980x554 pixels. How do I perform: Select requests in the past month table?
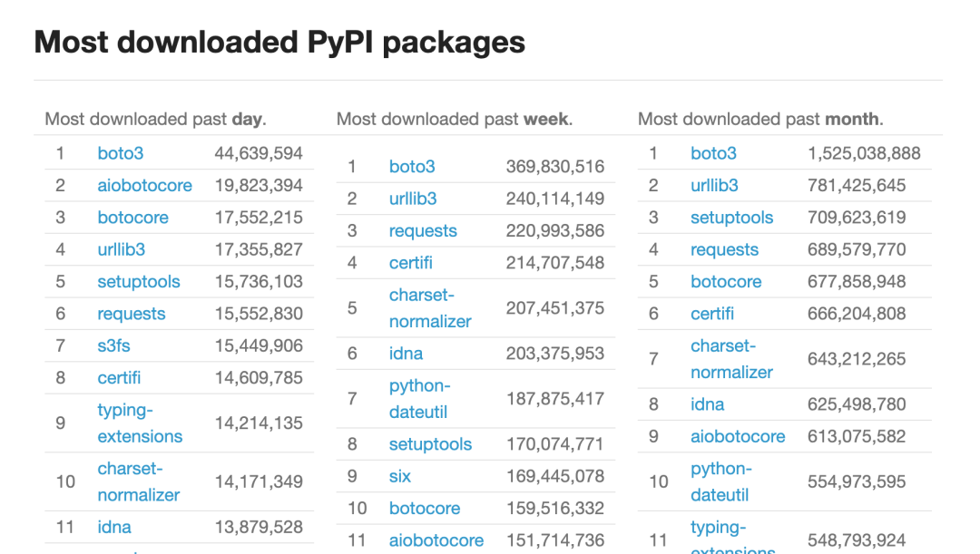click(723, 249)
